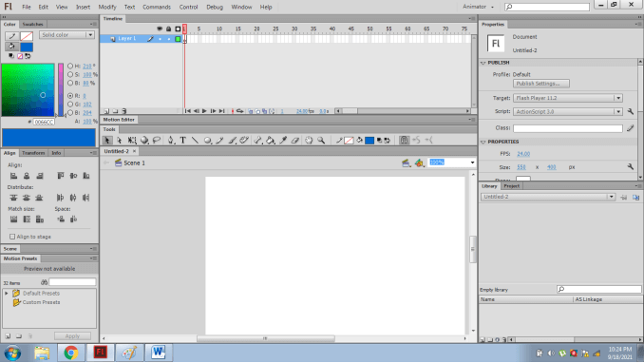
Task: Click the FPS value 24.00
Action: (x=523, y=154)
